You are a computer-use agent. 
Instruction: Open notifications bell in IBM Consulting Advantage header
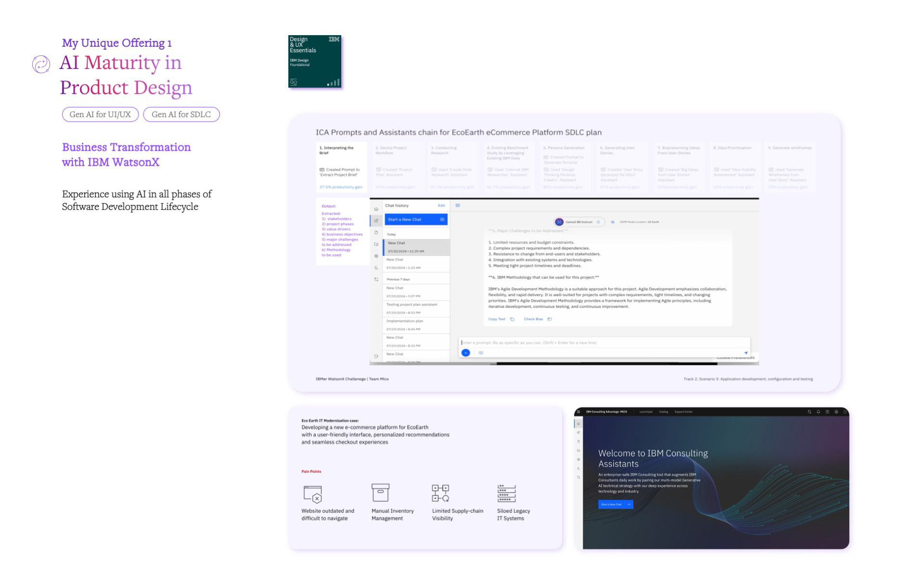point(819,412)
